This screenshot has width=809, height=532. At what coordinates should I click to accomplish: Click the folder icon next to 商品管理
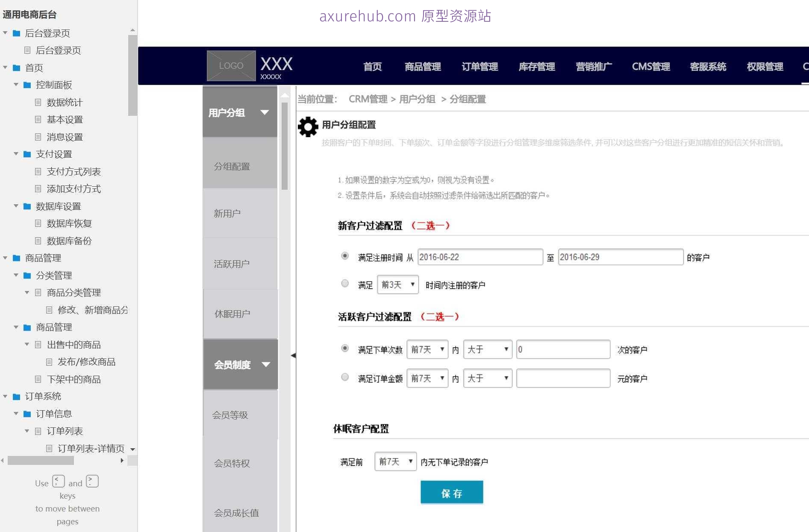click(x=16, y=258)
